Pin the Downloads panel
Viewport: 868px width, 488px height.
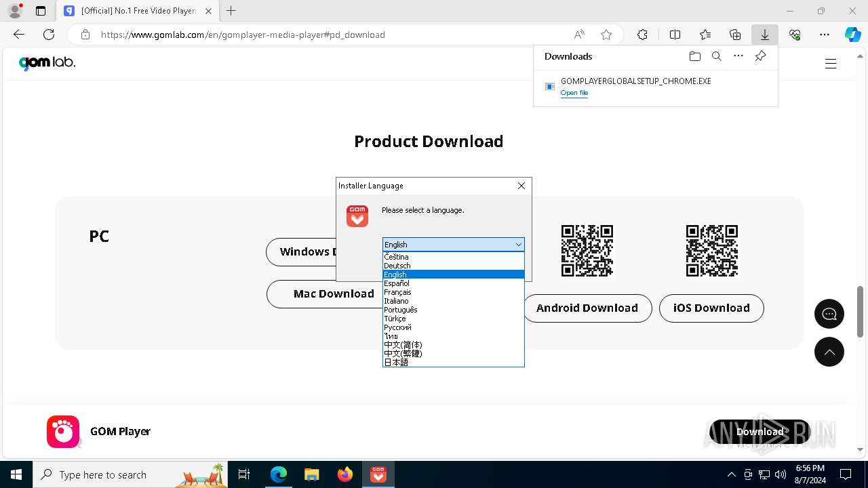[x=760, y=56]
